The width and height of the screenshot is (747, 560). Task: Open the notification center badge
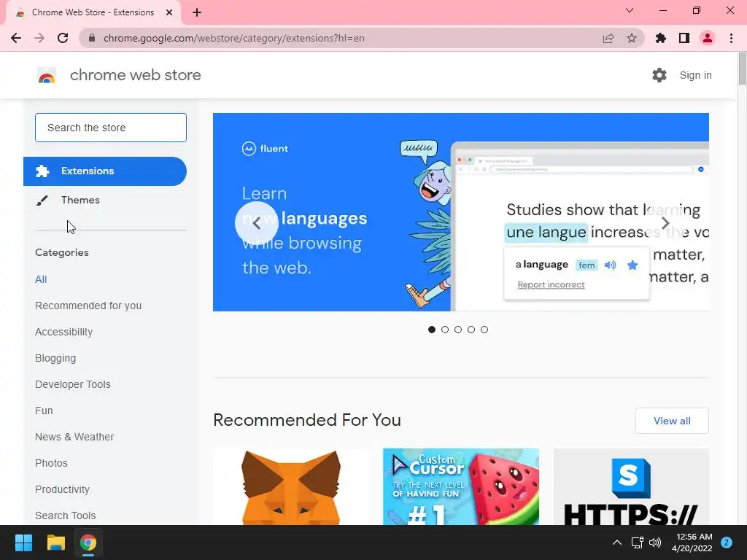727,542
